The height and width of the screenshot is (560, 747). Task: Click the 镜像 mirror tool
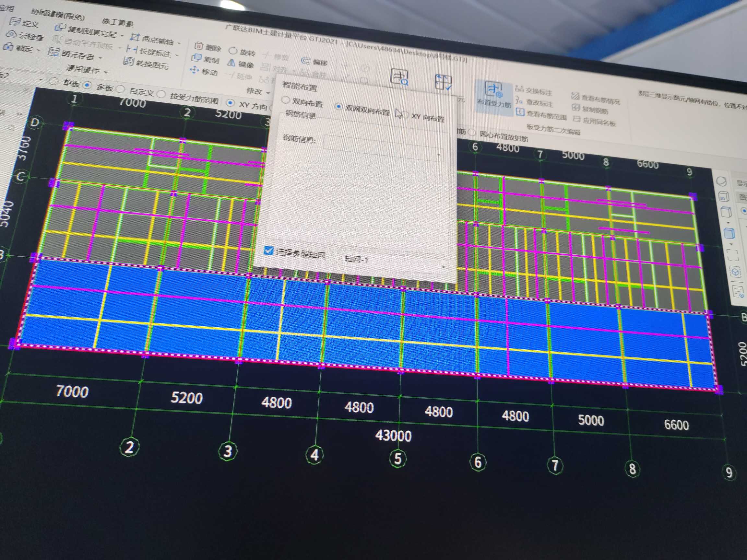tap(231, 63)
